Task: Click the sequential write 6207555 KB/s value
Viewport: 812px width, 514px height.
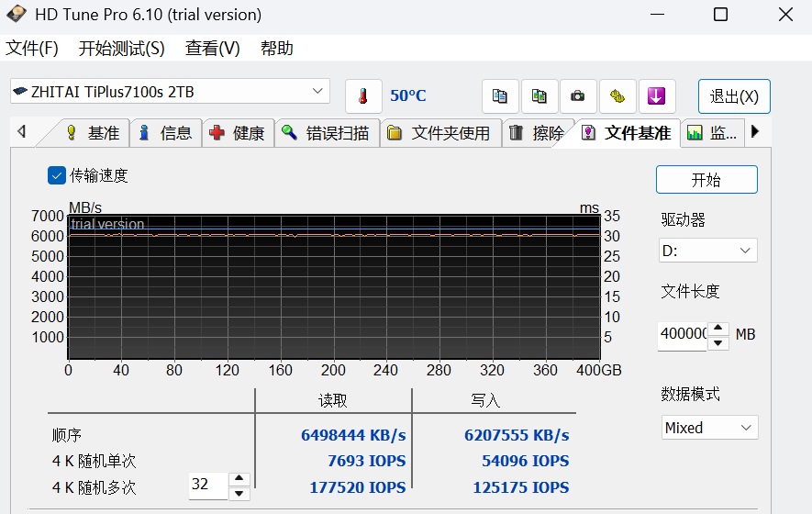Action: tap(517, 435)
